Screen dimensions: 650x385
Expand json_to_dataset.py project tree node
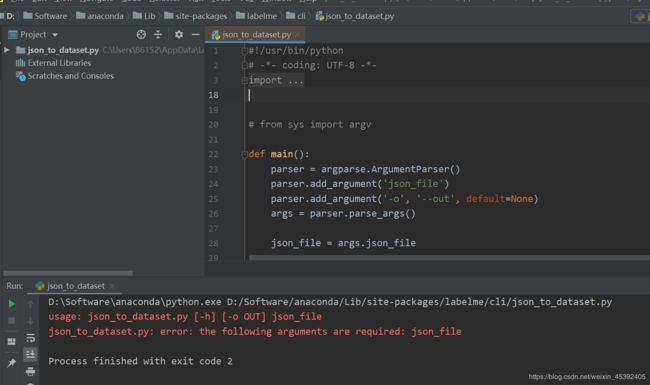click(7, 50)
